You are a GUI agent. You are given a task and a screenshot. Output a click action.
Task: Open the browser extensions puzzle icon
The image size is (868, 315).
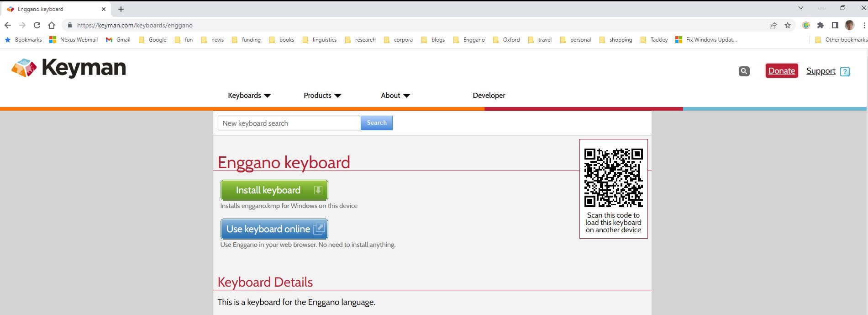click(x=821, y=26)
